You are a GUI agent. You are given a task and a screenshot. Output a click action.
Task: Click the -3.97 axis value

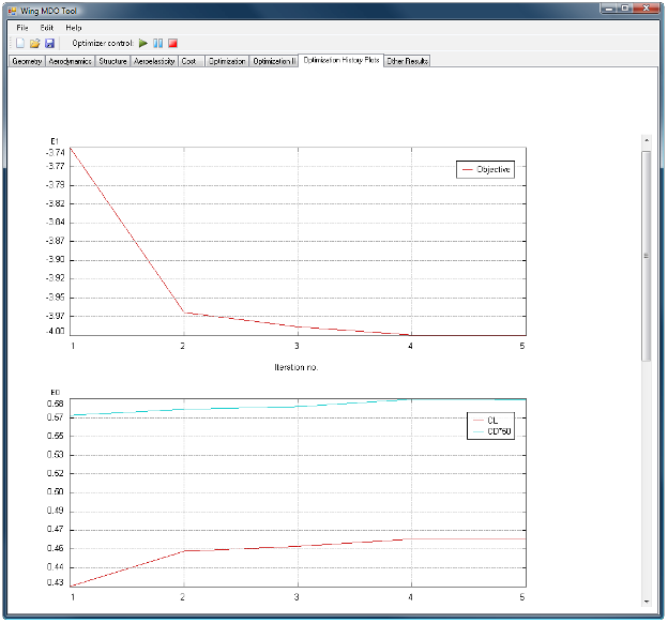click(x=55, y=316)
